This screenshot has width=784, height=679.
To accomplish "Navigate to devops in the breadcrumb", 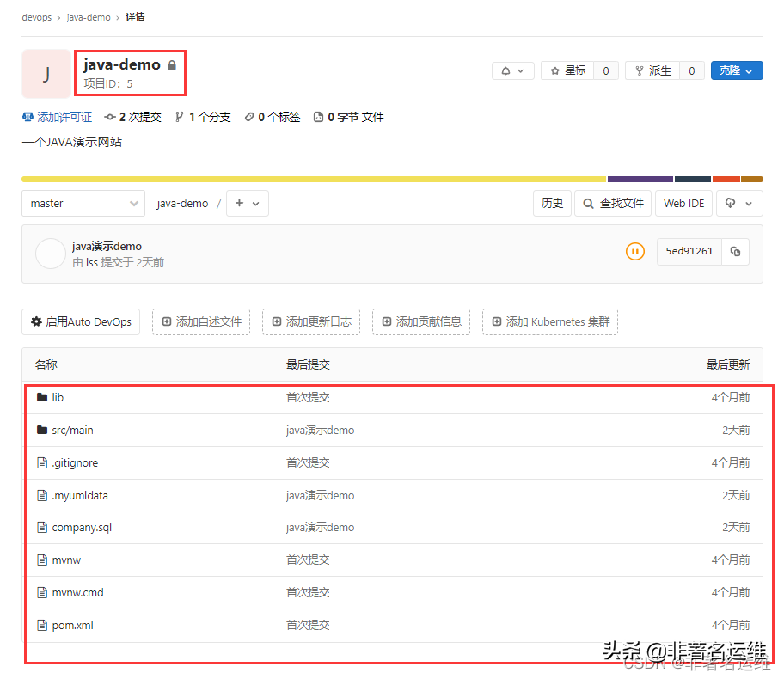I will coord(36,16).
